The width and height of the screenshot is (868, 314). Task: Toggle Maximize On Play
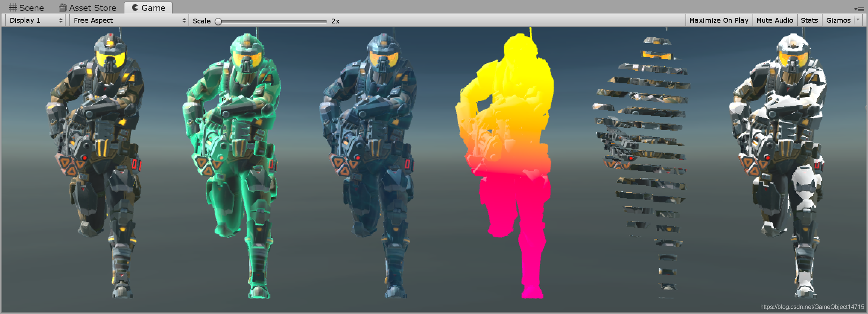coord(719,20)
